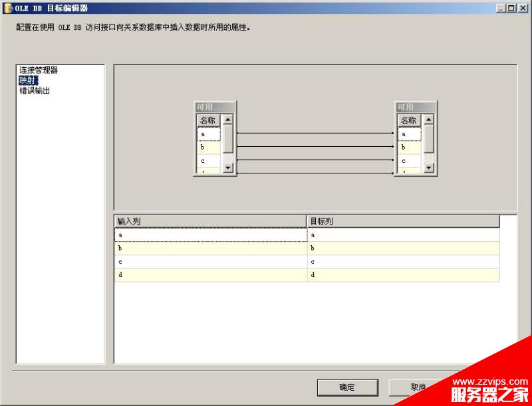Open the input column cell in row d
532x406 pixels.
tap(211, 275)
